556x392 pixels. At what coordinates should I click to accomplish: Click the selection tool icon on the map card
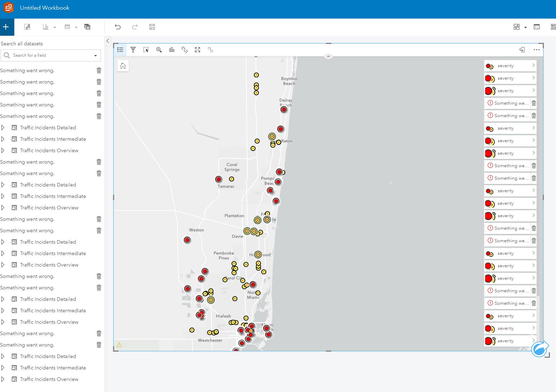point(146,50)
